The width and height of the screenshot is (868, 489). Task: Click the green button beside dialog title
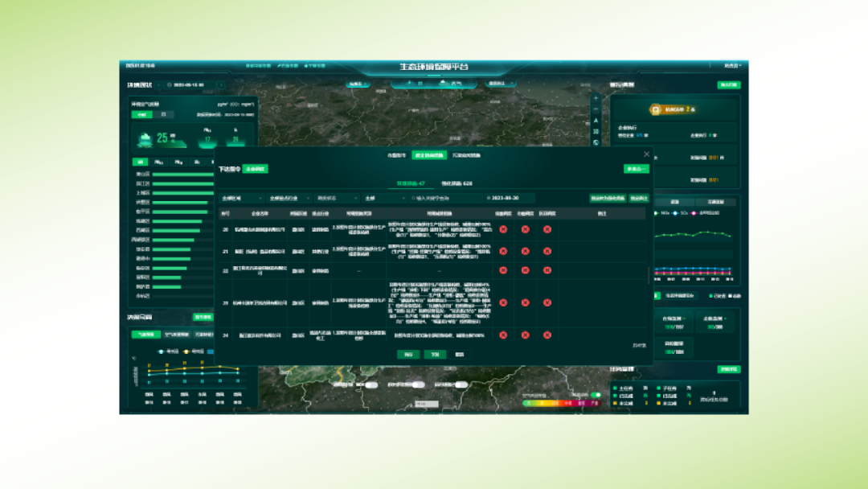pyautogui.click(x=255, y=169)
